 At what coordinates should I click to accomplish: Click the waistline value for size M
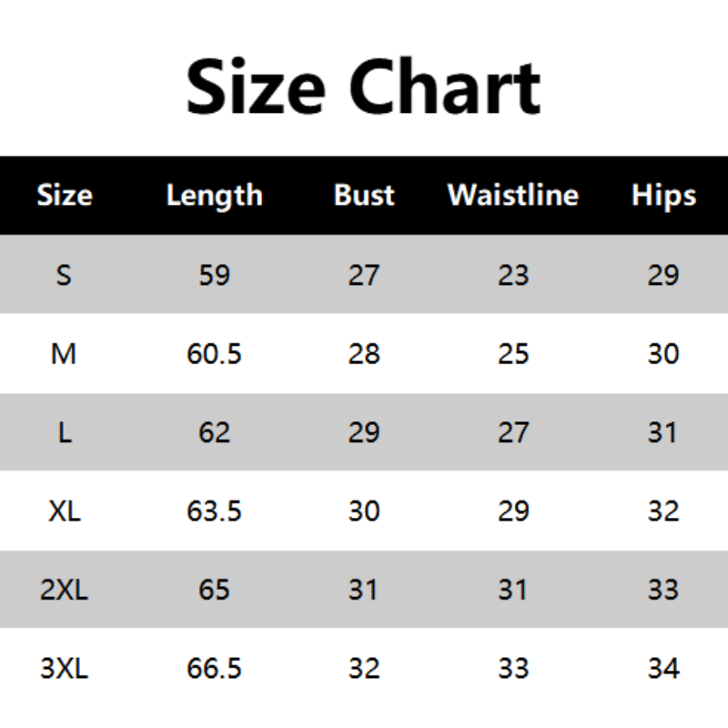click(513, 354)
